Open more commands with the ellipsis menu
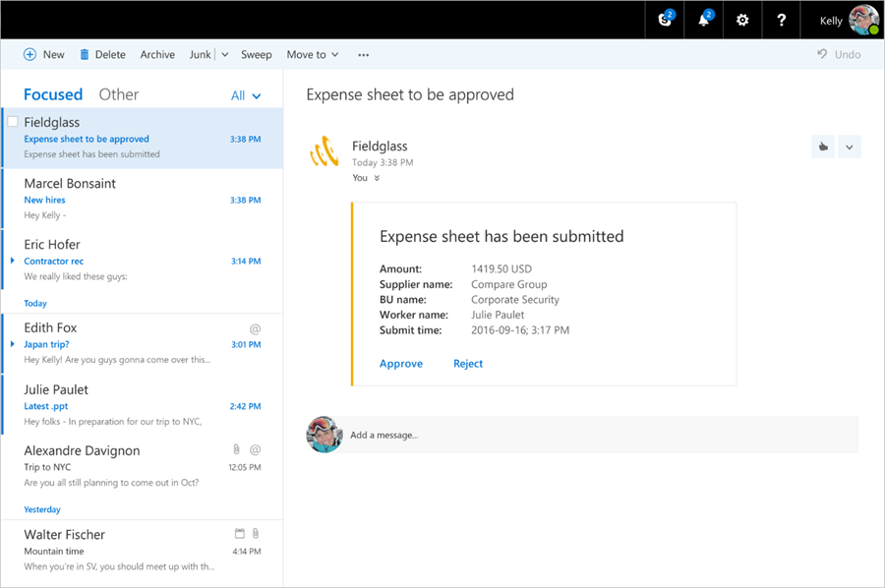This screenshot has height=588, width=885. click(363, 55)
